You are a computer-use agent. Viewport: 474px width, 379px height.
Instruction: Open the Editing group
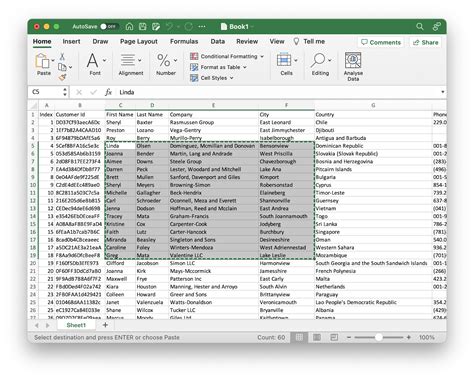[x=320, y=64]
